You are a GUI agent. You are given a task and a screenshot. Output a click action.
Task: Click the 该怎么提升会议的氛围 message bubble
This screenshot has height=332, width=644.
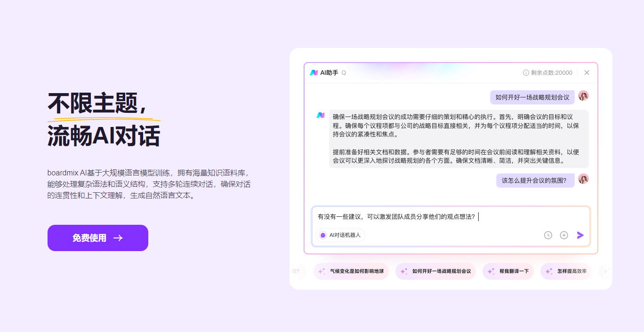pos(535,180)
